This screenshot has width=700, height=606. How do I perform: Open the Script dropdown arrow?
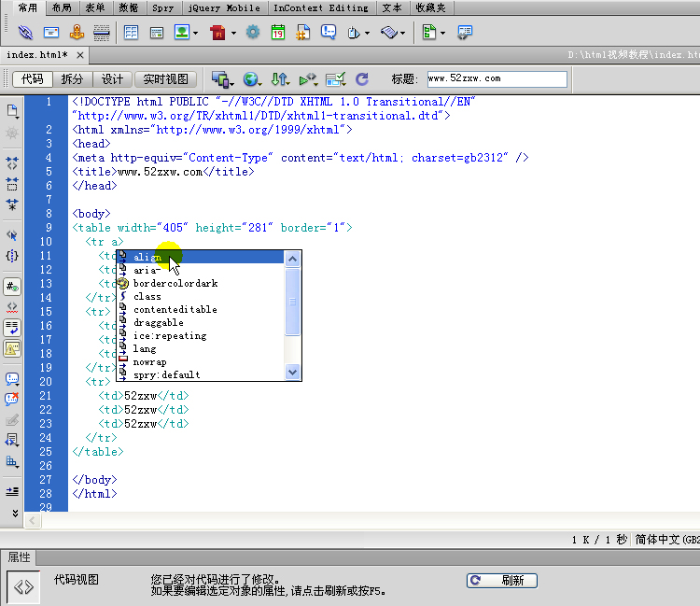pyautogui.click(x=402, y=33)
